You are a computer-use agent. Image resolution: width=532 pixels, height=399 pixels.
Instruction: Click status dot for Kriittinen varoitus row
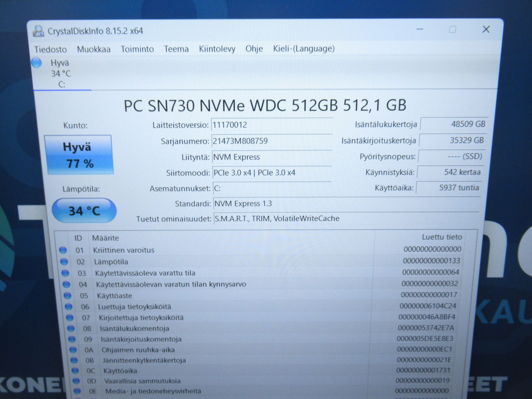pyautogui.click(x=63, y=250)
